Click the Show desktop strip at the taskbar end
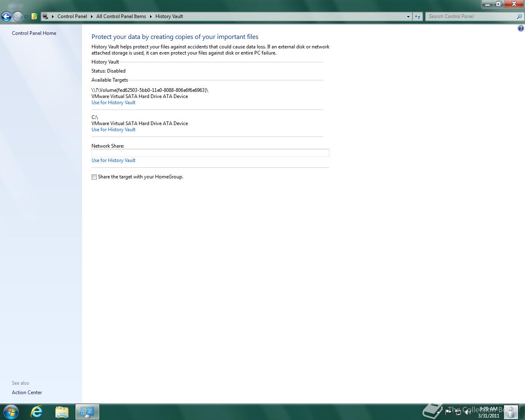The image size is (525, 420). 522,412
